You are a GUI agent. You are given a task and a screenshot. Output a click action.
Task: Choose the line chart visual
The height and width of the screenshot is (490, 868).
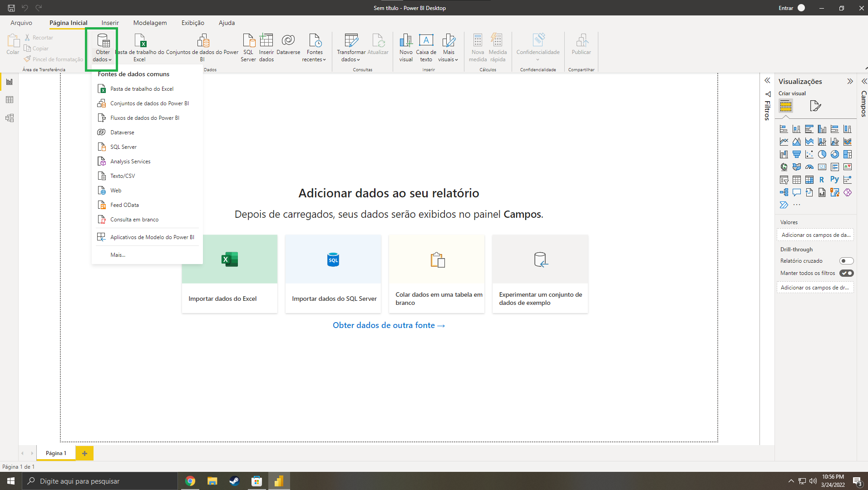coord(784,142)
